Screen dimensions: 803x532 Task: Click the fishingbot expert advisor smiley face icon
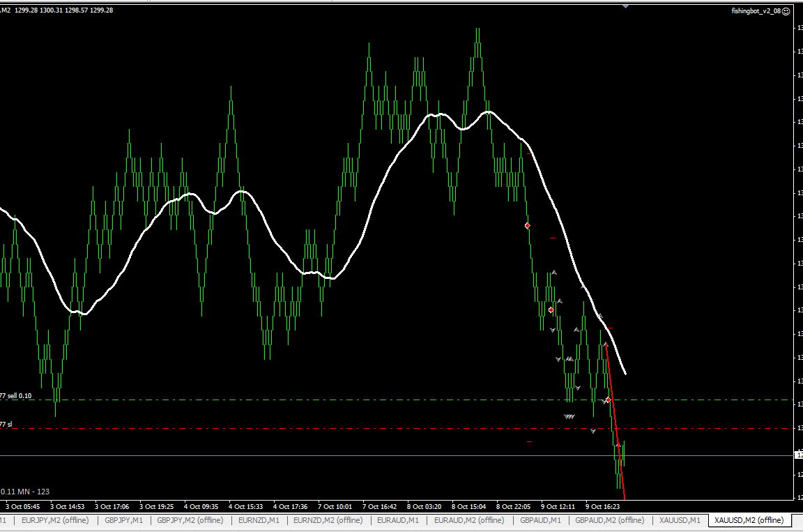786,10
